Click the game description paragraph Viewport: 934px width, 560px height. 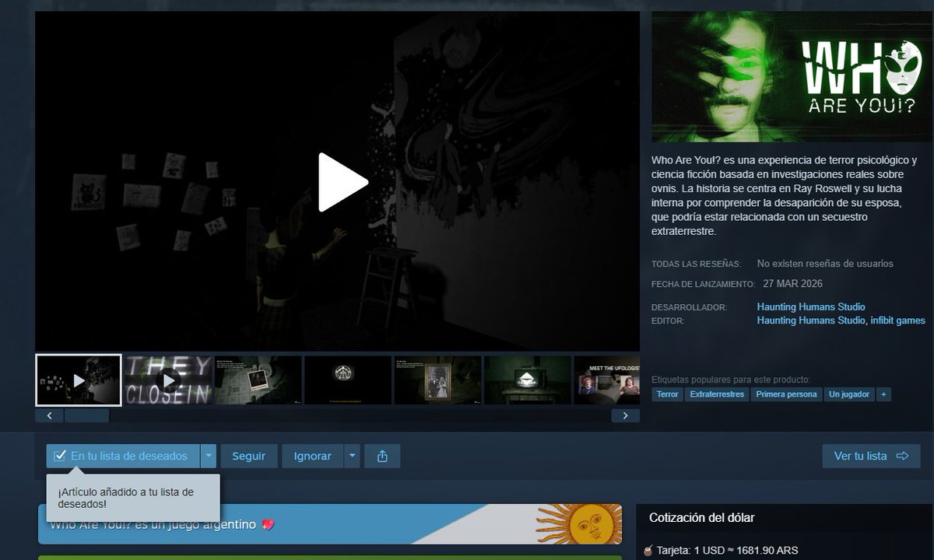tap(785, 196)
